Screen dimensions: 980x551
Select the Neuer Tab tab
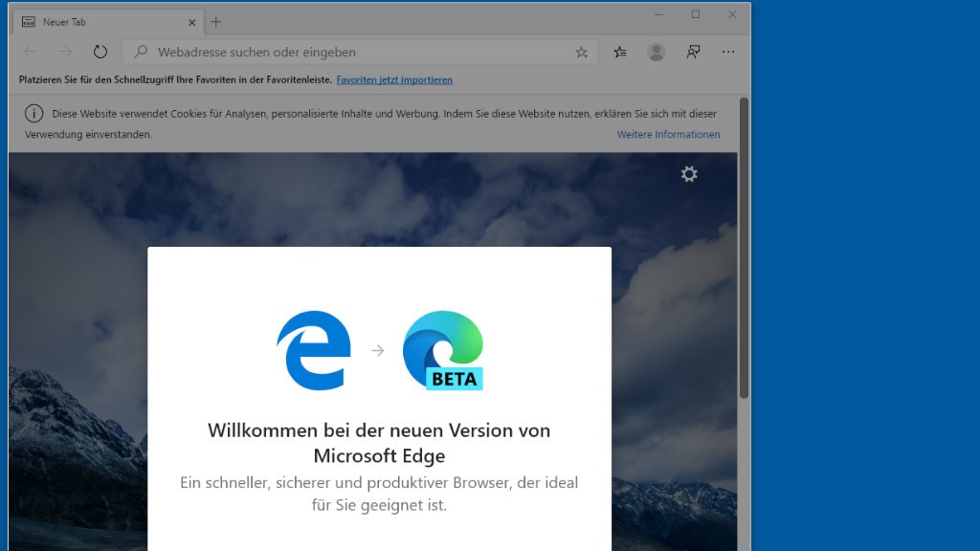tap(109, 22)
